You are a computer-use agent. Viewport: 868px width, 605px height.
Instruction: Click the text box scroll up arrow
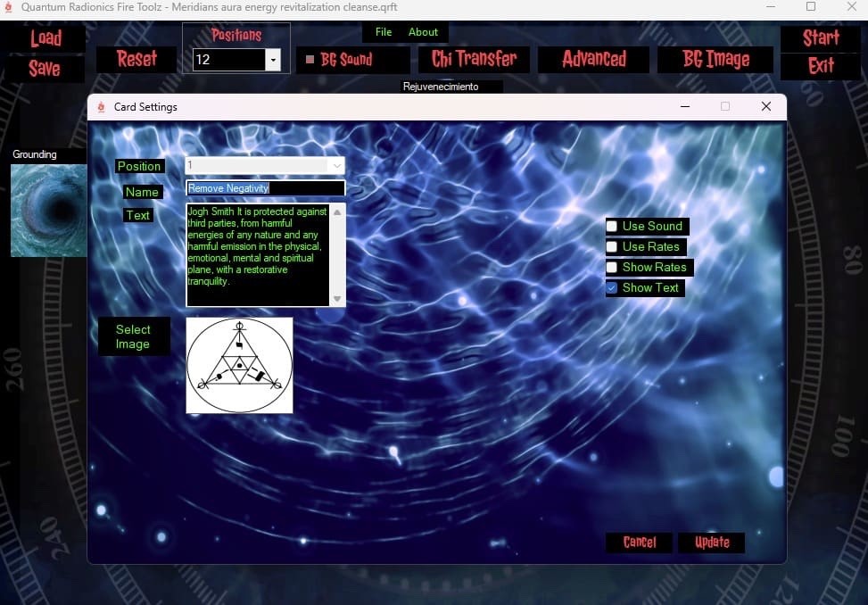(337, 212)
